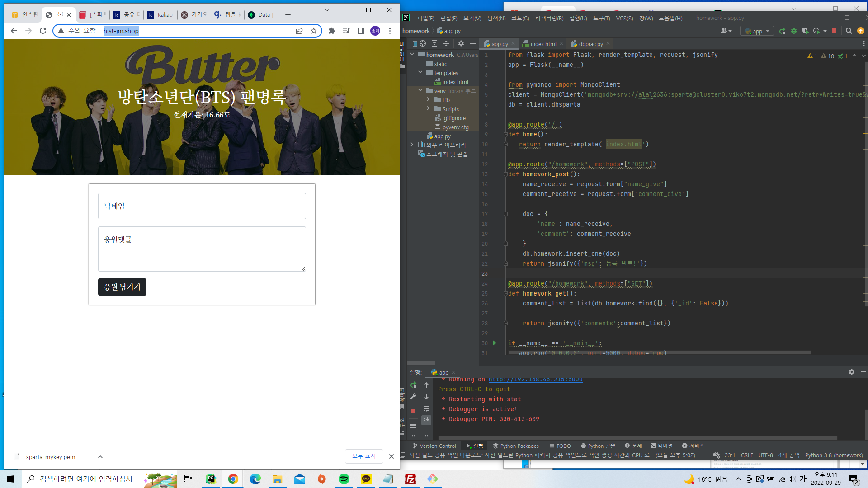The height and width of the screenshot is (488, 868).
Task: Hide the project tool window
Action: (x=473, y=44)
